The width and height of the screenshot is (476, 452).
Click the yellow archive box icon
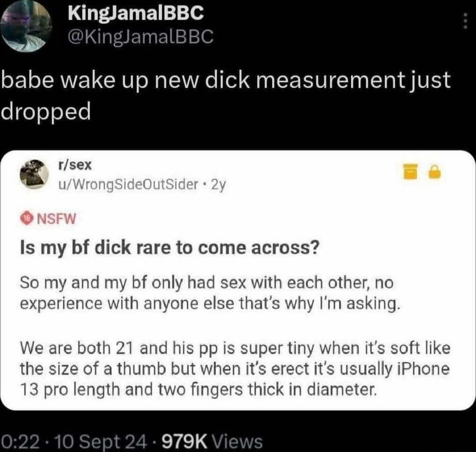click(x=410, y=172)
